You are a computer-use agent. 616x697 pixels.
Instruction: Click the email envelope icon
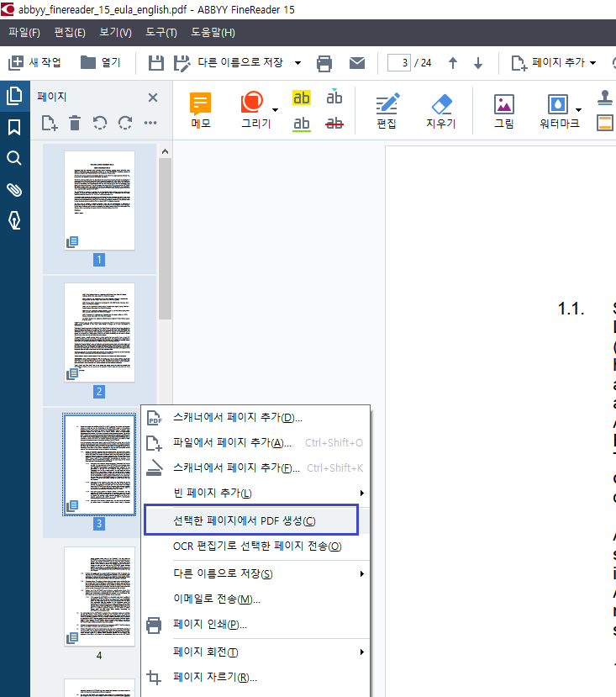(357, 63)
